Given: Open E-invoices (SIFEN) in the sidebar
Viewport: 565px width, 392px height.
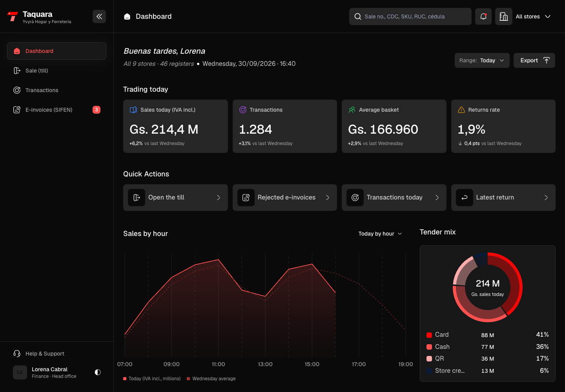Looking at the screenshot, I should 56,110.
